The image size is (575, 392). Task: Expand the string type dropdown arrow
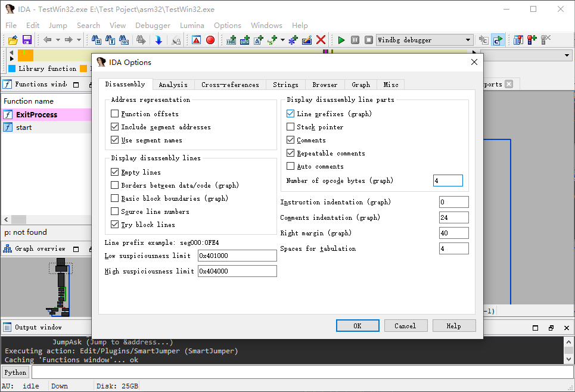coord(282,40)
